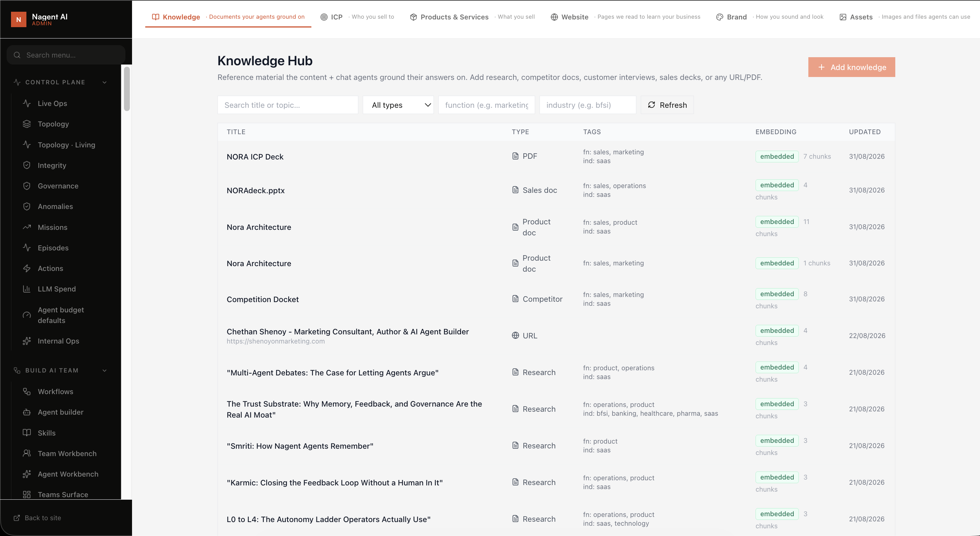The image size is (980, 536).
Task: Open the Topology layers icon item
Action: [27, 124]
